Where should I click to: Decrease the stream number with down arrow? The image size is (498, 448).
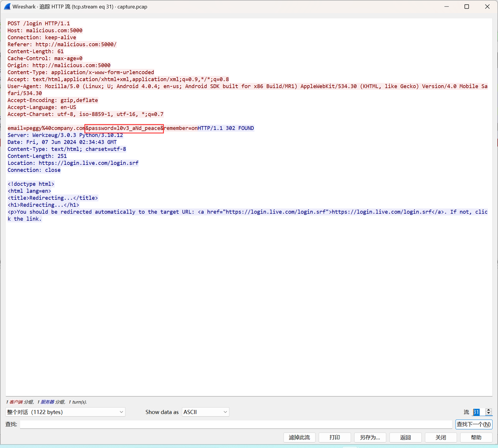coord(489,414)
